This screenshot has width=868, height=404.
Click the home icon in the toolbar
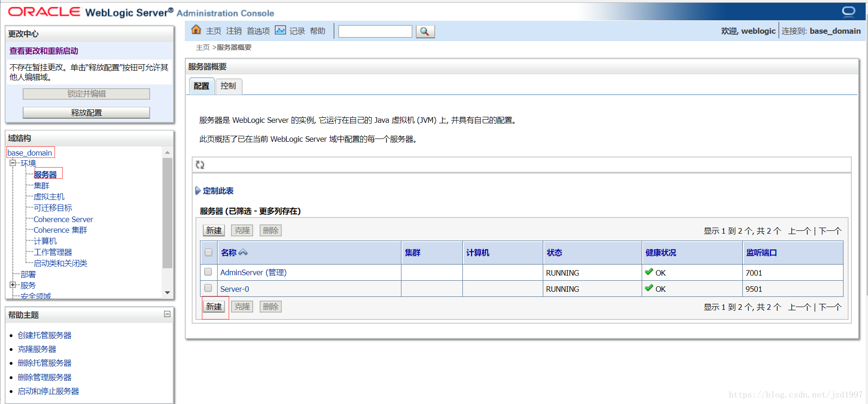point(196,30)
